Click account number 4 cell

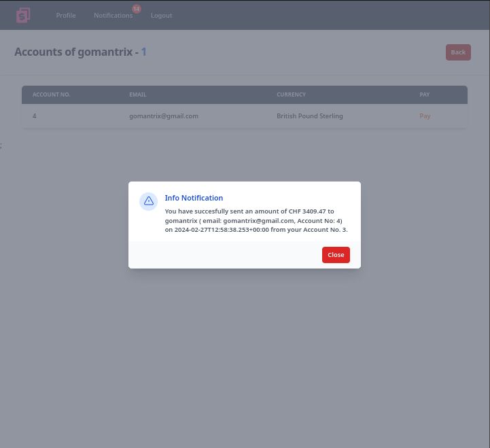(x=35, y=116)
